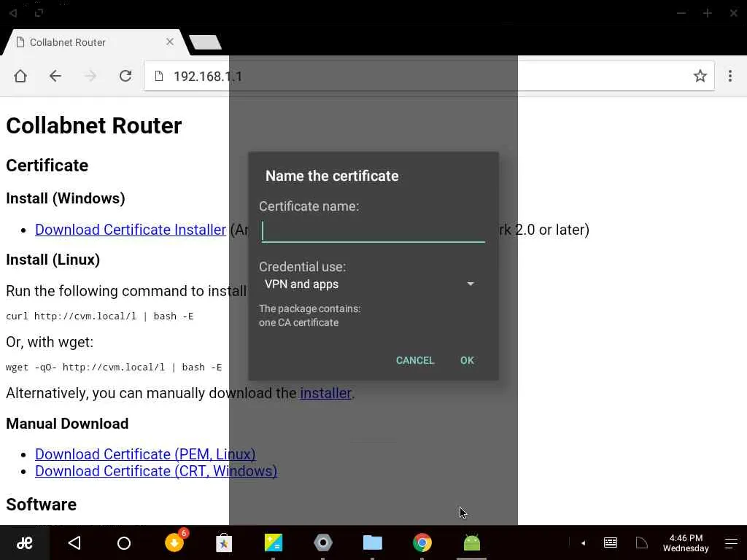
Task: Open the Settings hexagon nut icon
Action: coord(323,542)
